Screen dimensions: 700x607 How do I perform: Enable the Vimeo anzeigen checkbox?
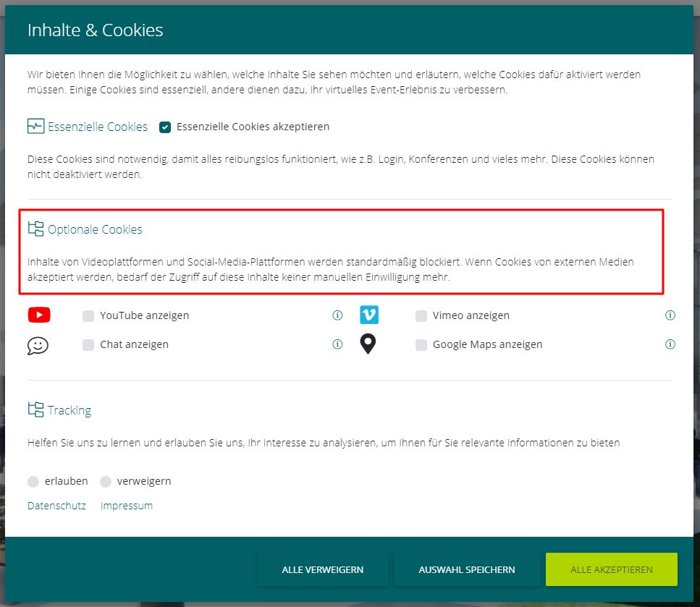[421, 316]
